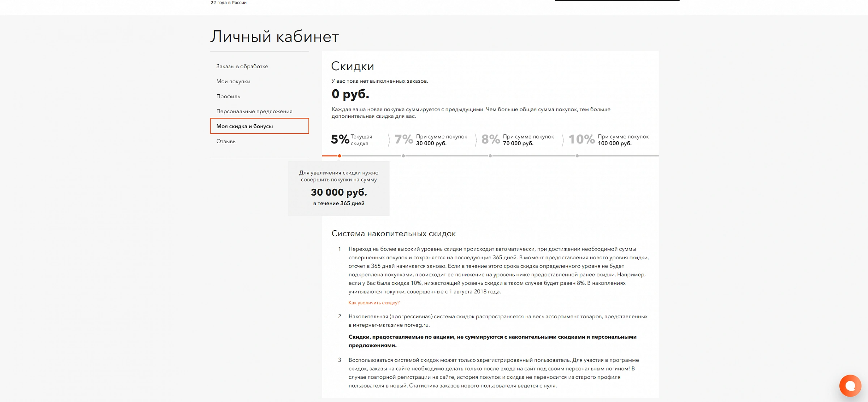This screenshot has height=402, width=868.
Task: Click the '8%' discount level text
Action: [491, 139]
